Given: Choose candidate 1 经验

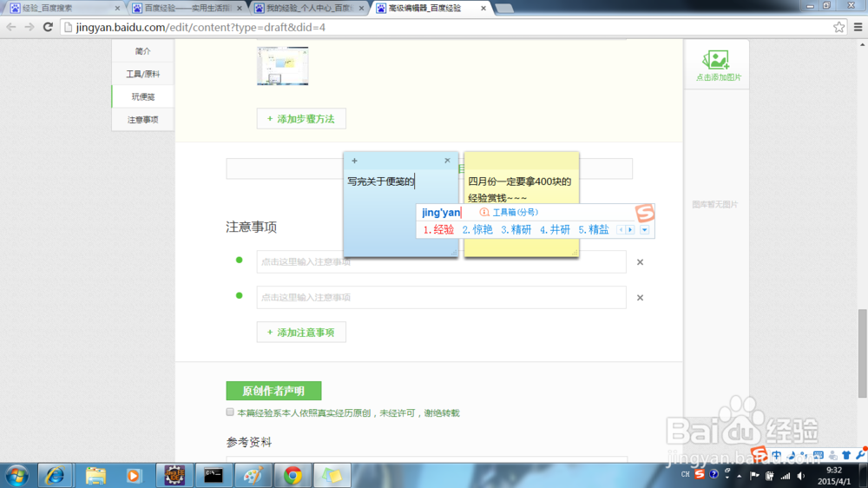Looking at the screenshot, I should pyautogui.click(x=438, y=229).
